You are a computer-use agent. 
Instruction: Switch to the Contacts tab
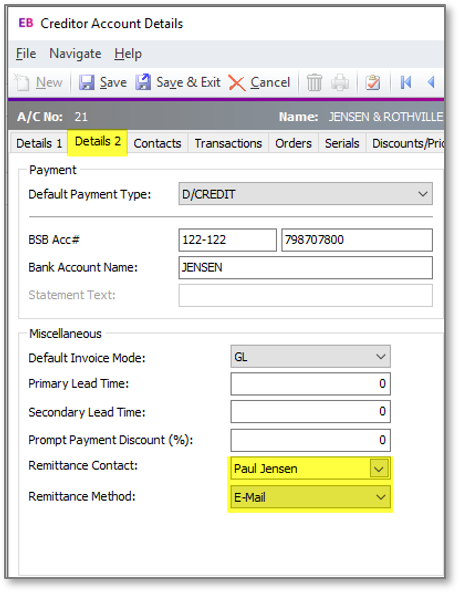pyautogui.click(x=157, y=143)
